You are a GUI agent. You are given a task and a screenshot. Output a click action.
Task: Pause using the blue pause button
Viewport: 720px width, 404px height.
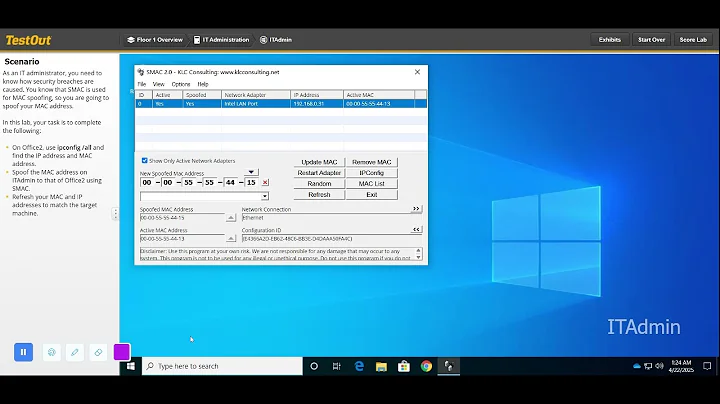[23, 352]
